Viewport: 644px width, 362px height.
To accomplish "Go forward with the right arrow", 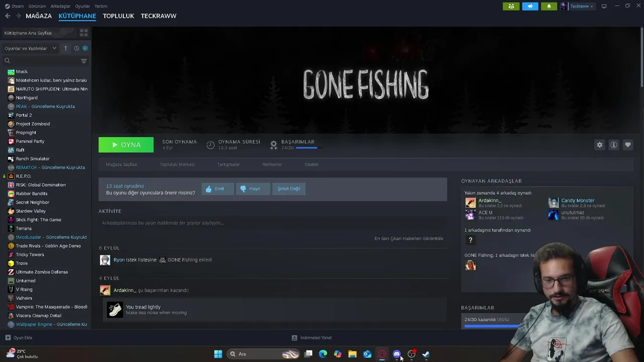I will pyautogui.click(x=19, y=16).
